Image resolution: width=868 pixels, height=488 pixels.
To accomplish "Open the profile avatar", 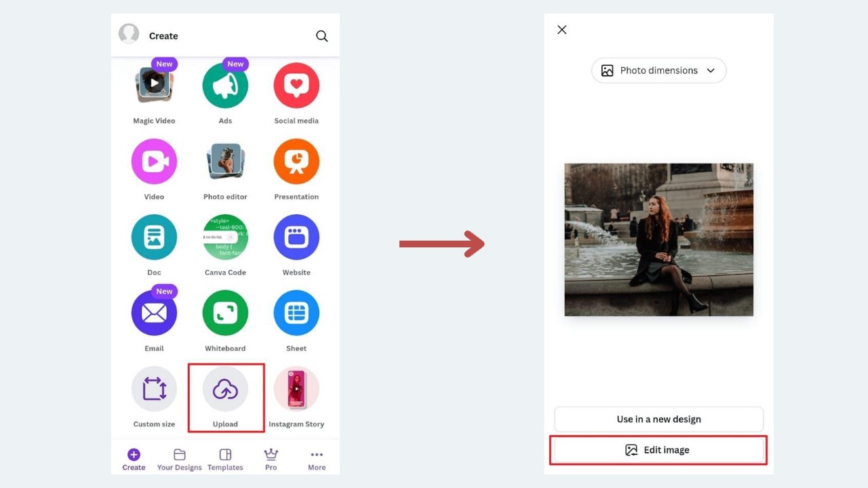I will (129, 33).
